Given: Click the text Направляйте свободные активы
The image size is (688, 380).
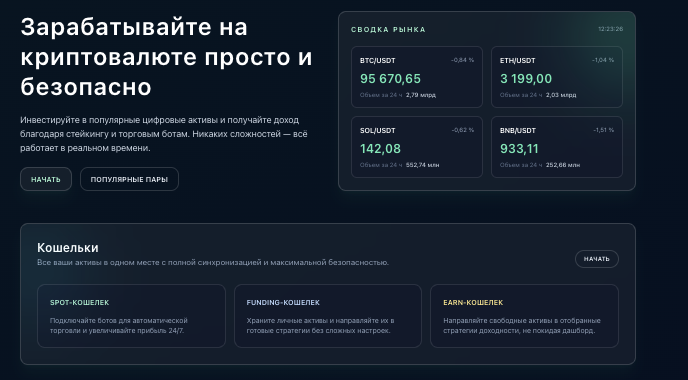Looking at the screenshot, I should (522, 326).
